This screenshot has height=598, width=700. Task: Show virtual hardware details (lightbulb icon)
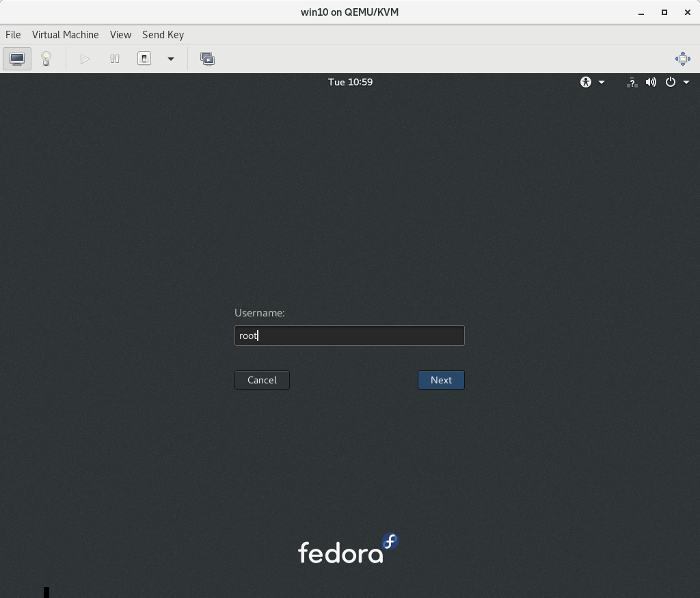point(46,59)
